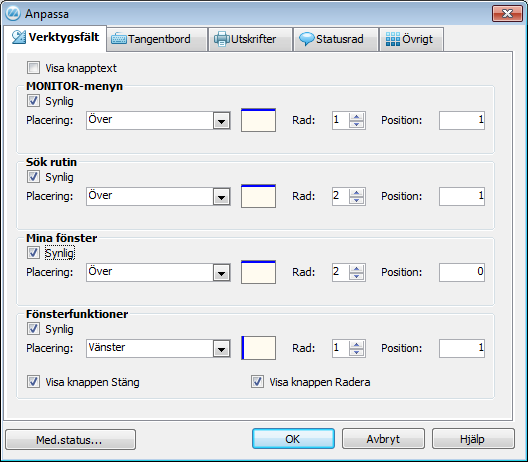Viewport: 528px width, 462px height.
Task: Open the Placering dropdown for MONITOR-menyn
Action: pos(221,121)
